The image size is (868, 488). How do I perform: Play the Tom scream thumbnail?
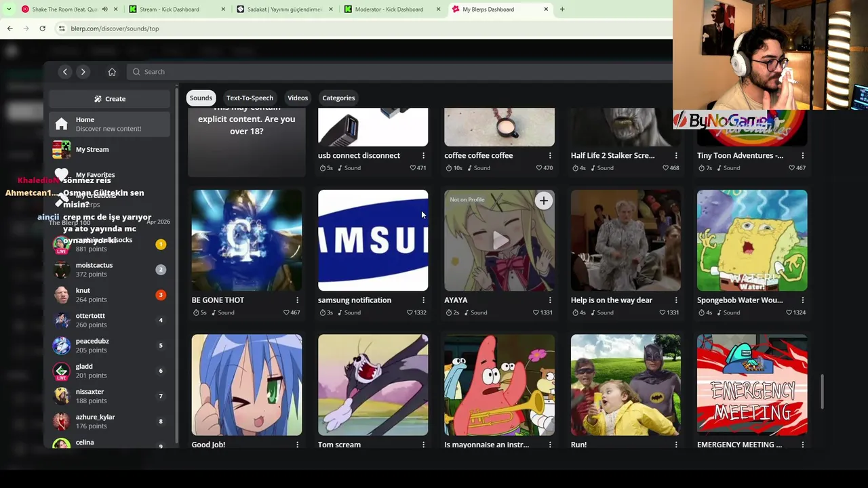[x=373, y=385]
